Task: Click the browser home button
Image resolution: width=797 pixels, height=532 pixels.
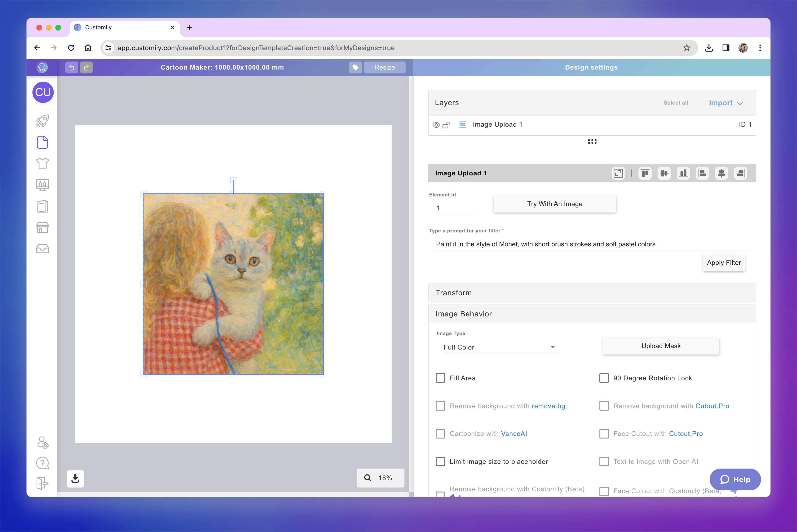Action: click(88, 48)
